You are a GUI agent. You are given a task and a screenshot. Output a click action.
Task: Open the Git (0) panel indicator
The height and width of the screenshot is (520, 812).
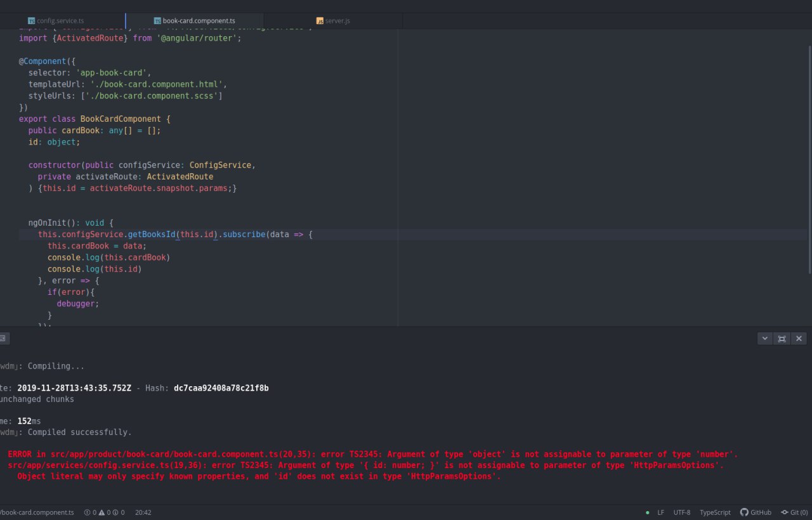click(x=794, y=512)
